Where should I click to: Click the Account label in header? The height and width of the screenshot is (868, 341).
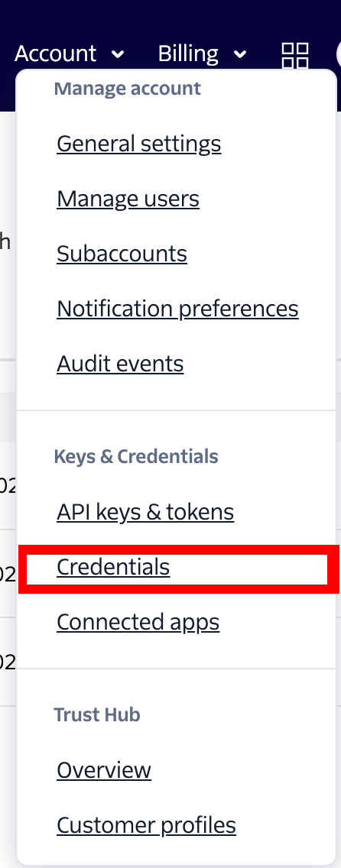point(55,53)
